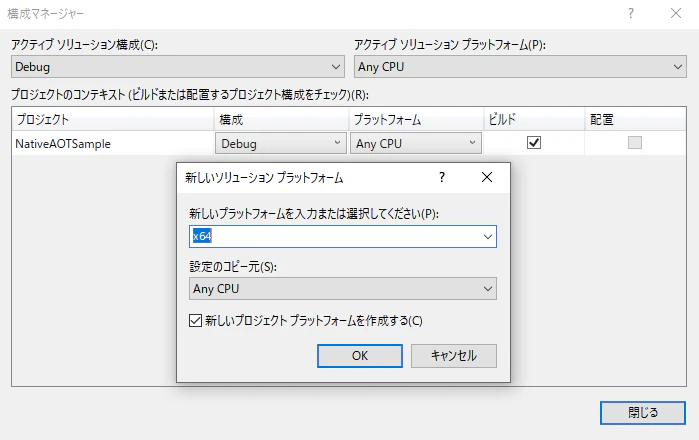Click help icon in new solution platform dialog
This screenshot has height=440, width=699.
[x=441, y=177]
